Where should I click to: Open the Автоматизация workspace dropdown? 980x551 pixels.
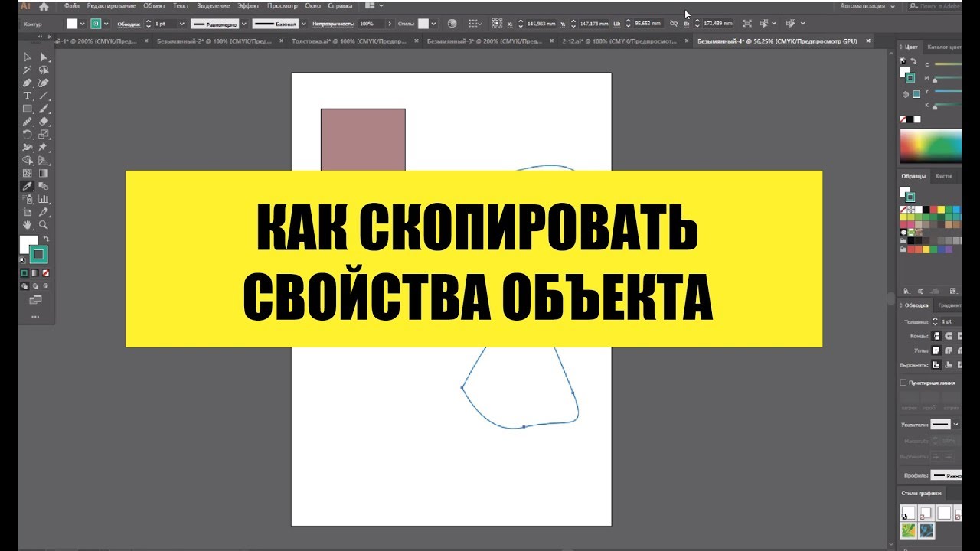(x=868, y=5)
